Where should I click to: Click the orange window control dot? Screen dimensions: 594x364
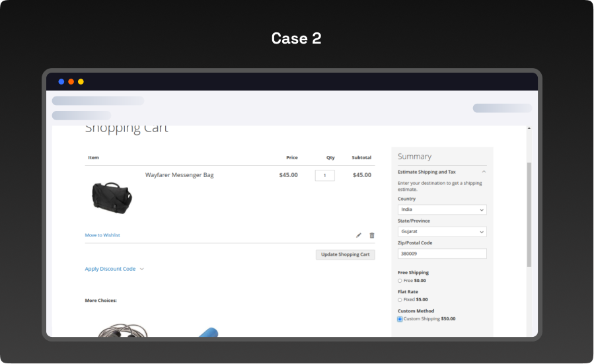[71, 82]
